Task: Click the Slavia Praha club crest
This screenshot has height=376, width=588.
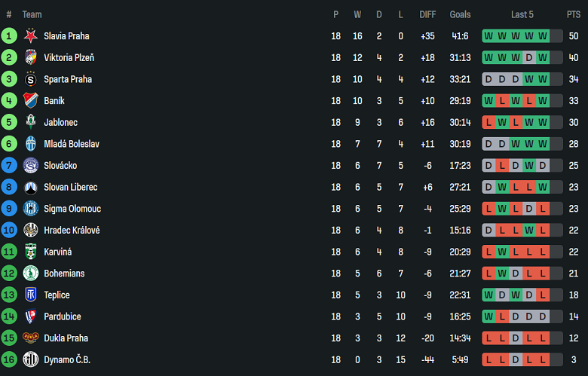Action: click(x=31, y=35)
